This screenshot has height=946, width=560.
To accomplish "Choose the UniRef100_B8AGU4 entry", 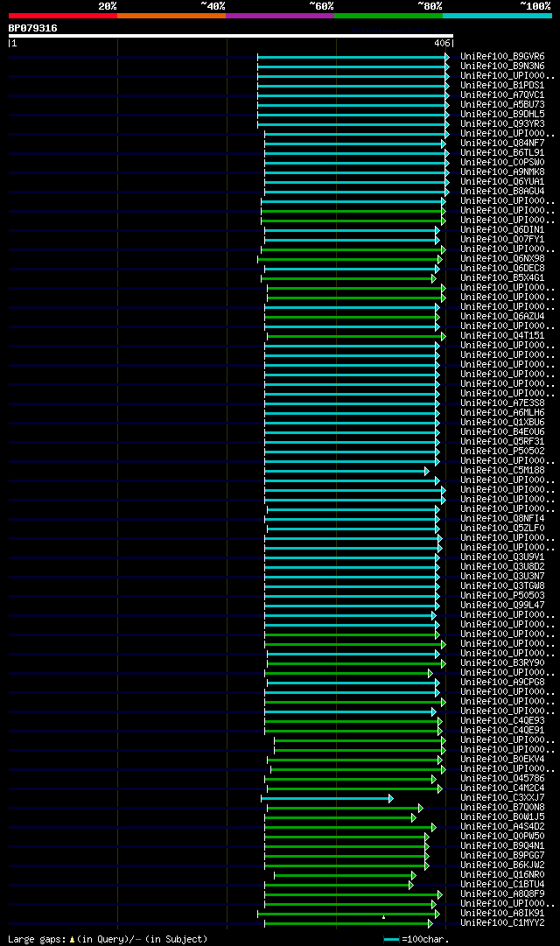I will [502, 192].
